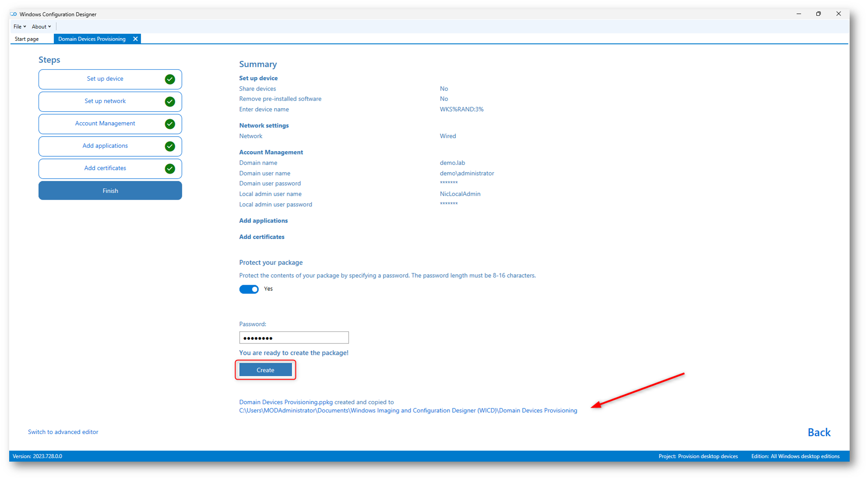Image resolution: width=868 pixels, height=480 pixels.
Task: Click green checkmark on Account Management
Action: [x=170, y=124]
